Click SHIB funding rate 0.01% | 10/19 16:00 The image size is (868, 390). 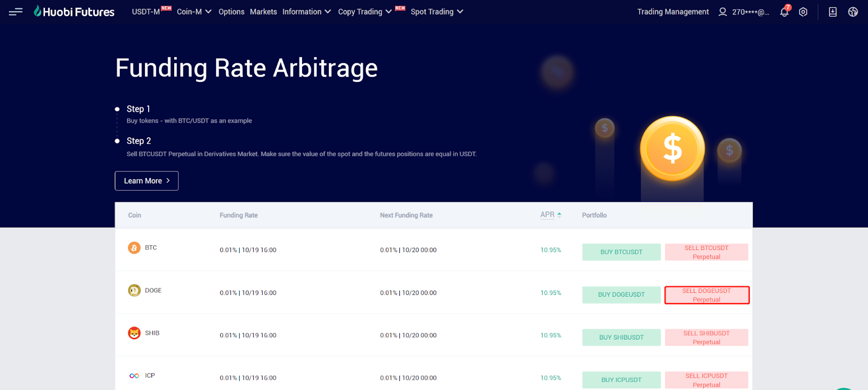click(x=248, y=335)
